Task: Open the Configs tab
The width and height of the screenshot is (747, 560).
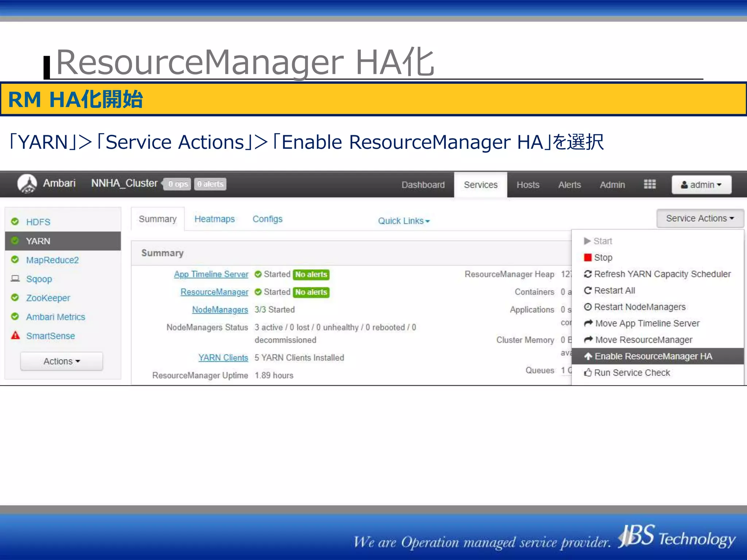Action: (x=267, y=219)
